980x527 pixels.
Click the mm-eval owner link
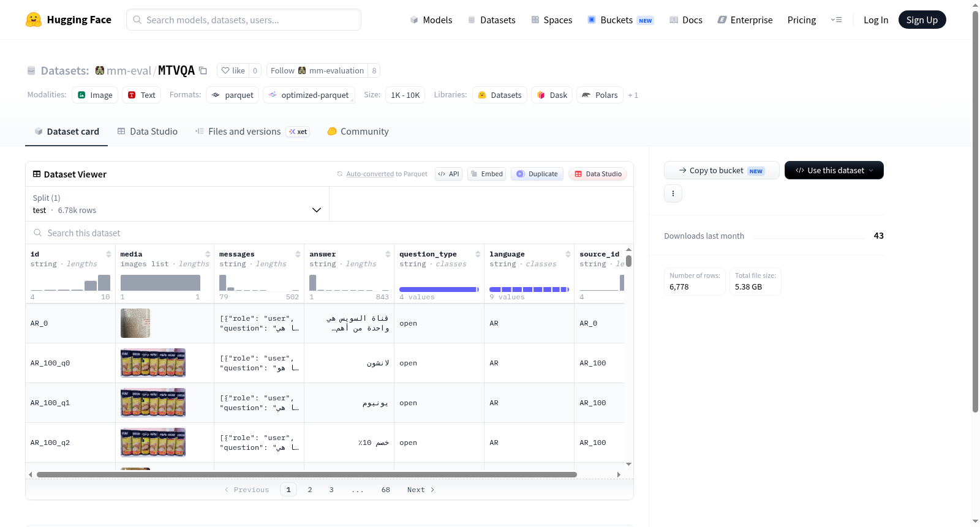click(x=129, y=70)
